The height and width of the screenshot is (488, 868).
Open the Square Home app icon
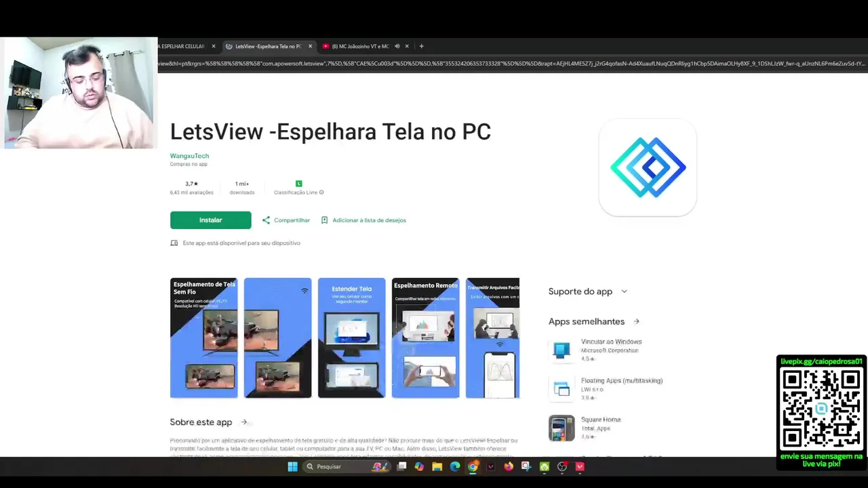click(x=561, y=428)
